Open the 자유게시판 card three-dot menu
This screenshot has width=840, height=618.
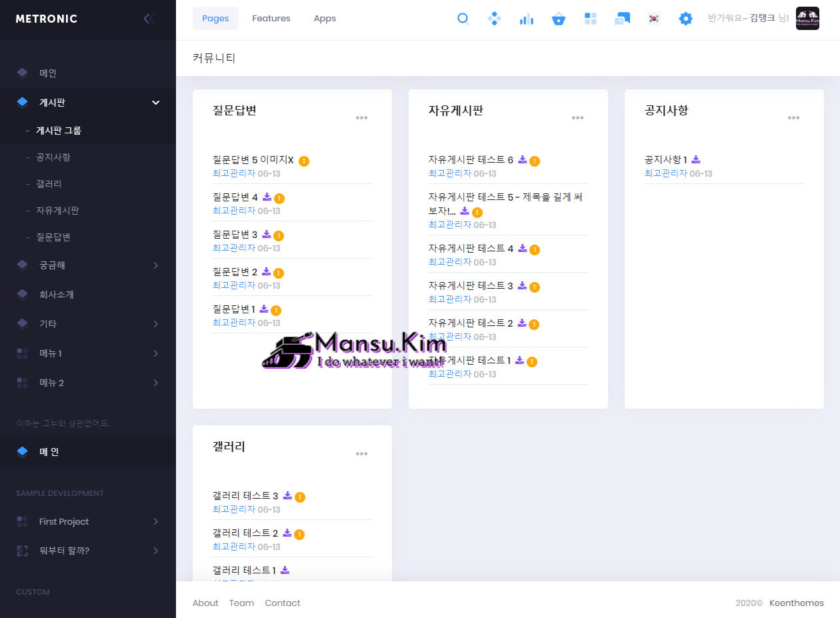(x=578, y=118)
